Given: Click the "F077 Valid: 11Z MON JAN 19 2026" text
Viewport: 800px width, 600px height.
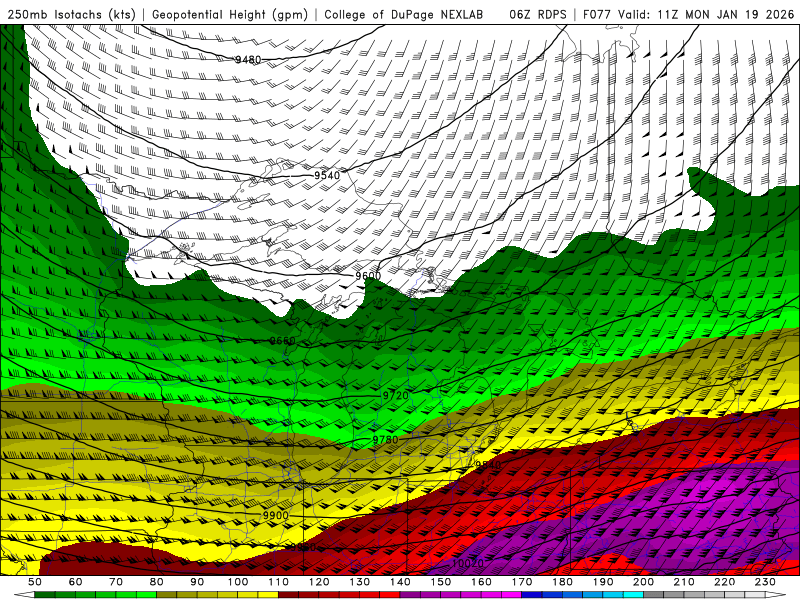Looking at the screenshot, I should 688,14.
